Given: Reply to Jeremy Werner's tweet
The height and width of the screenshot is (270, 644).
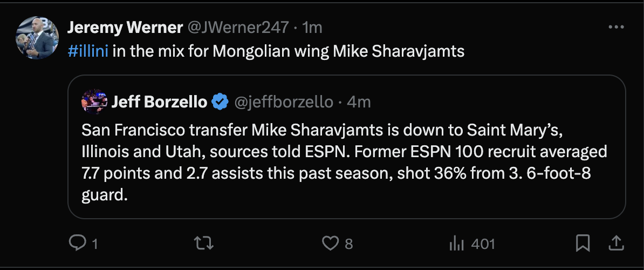Looking at the screenshot, I should [x=78, y=244].
